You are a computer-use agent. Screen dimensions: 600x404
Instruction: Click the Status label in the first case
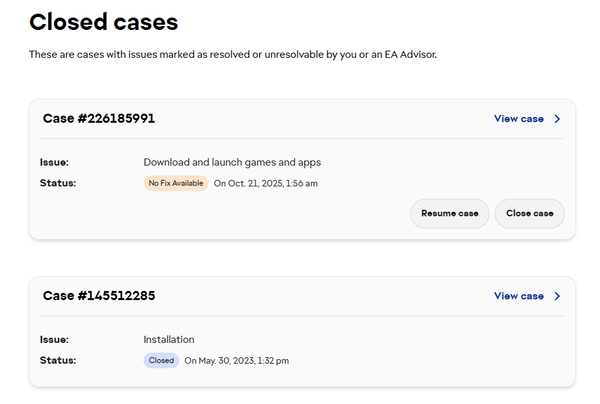(x=58, y=183)
